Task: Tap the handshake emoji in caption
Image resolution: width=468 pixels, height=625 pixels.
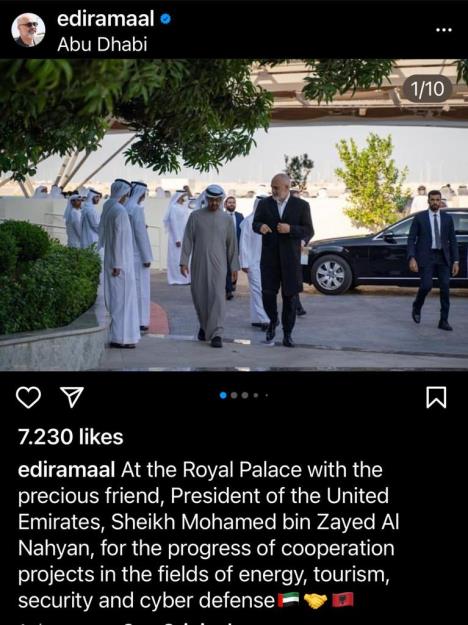Action: 315,600
